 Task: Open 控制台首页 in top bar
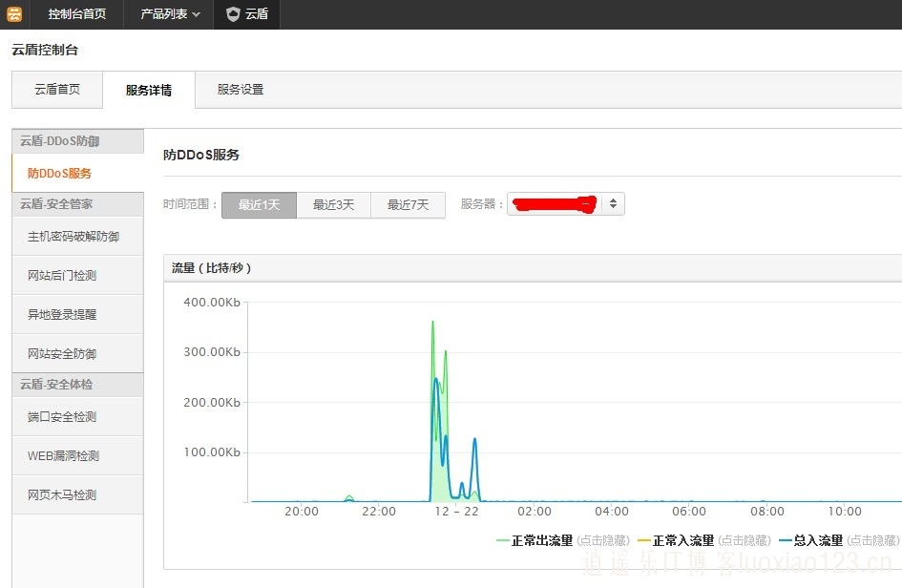pos(77,13)
